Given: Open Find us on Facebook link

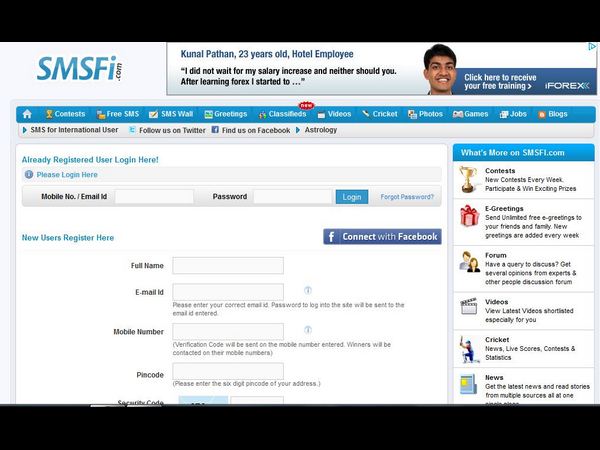Looking at the screenshot, I should [x=256, y=130].
